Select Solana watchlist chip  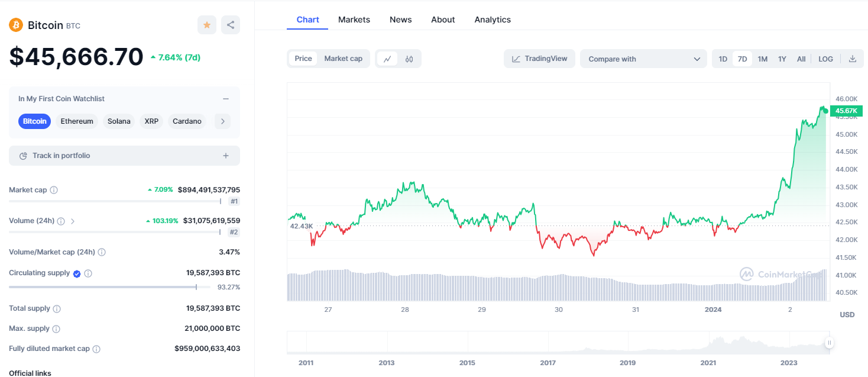point(119,121)
